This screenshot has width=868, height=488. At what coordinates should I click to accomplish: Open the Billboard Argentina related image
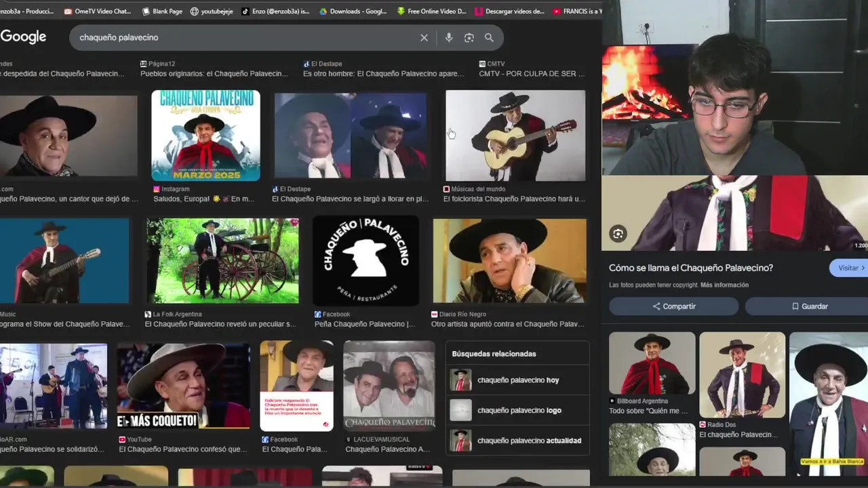[652, 363]
